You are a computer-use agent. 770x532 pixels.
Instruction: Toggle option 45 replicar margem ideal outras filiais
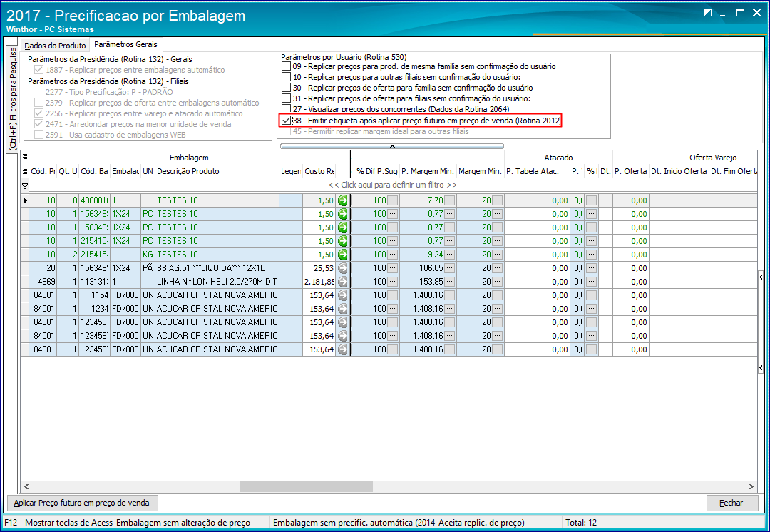pyautogui.click(x=287, y=132)
